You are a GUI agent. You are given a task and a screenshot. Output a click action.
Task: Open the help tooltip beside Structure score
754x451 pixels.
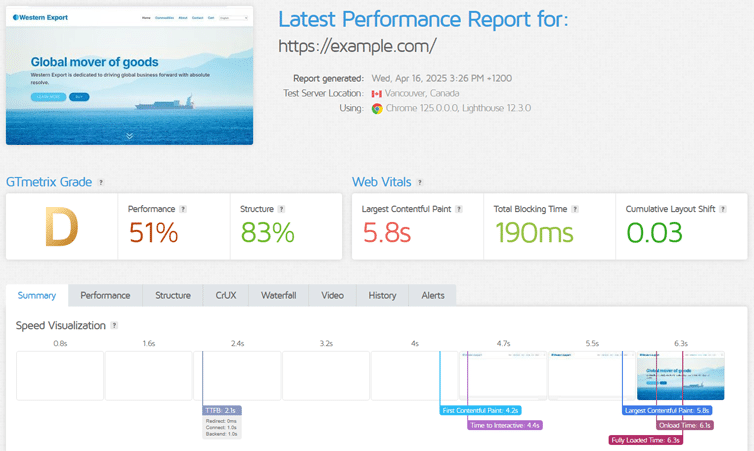pyautogui.click(x=281, y=209)
